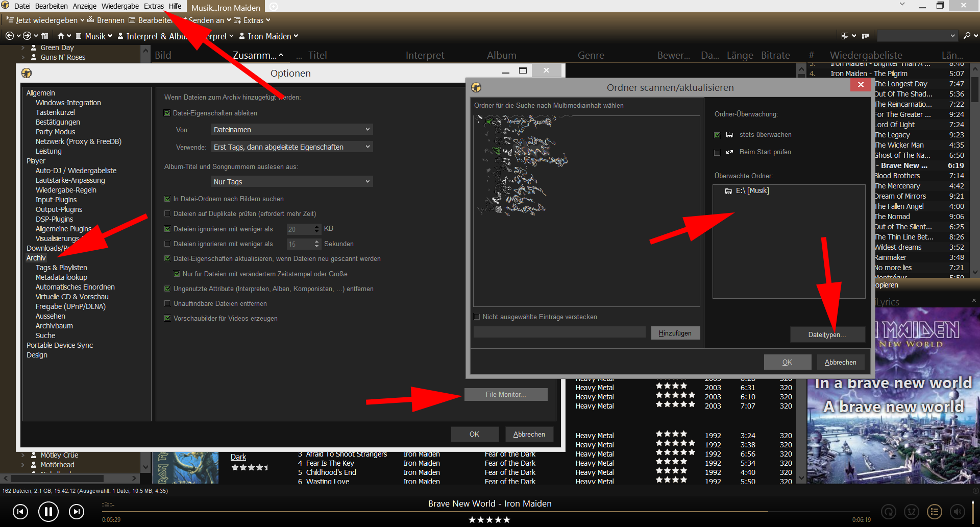The image size is (980, 527).
Task: Click the search magnifier icon
Action: click(x=966, y=36)
